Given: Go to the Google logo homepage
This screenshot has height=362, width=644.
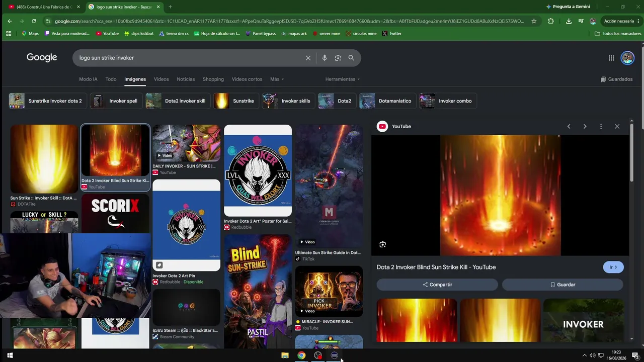Looking at the screenshot, I should coord(42,57).
